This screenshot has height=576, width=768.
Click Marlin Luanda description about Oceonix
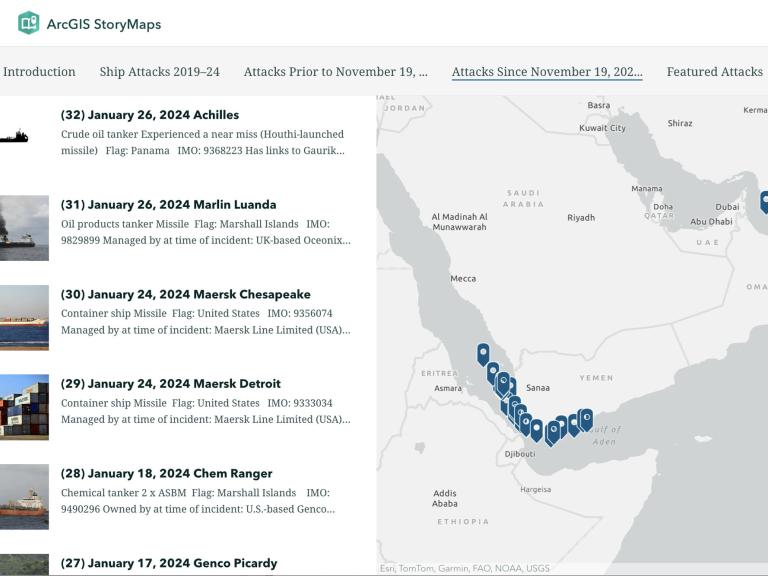(x=206, y=232)
